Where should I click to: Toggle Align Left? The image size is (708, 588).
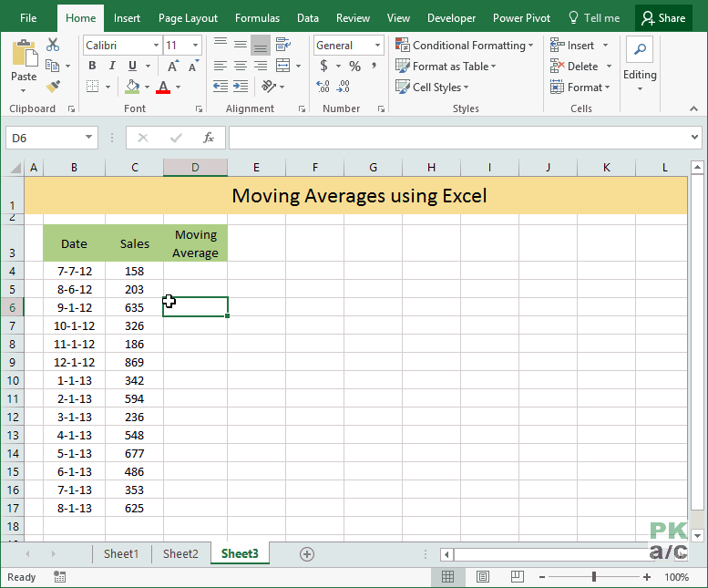pyautogui.click(x=221, y=66)
